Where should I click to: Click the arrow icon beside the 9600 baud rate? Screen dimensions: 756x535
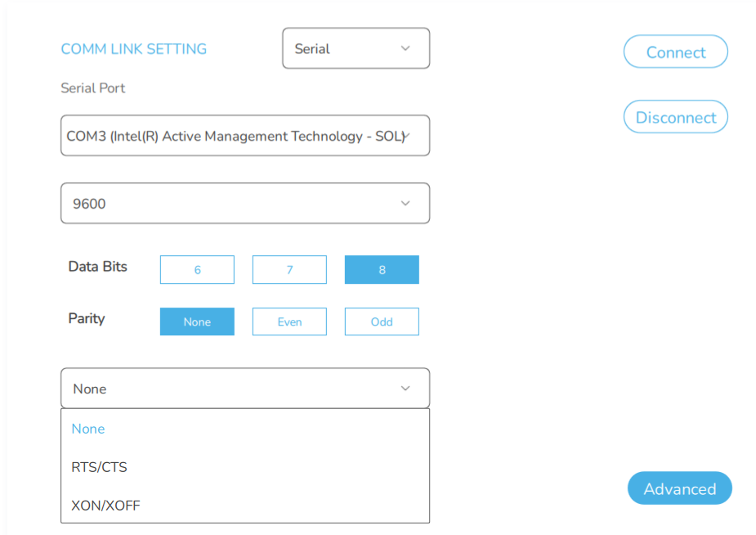pos(405,204)
